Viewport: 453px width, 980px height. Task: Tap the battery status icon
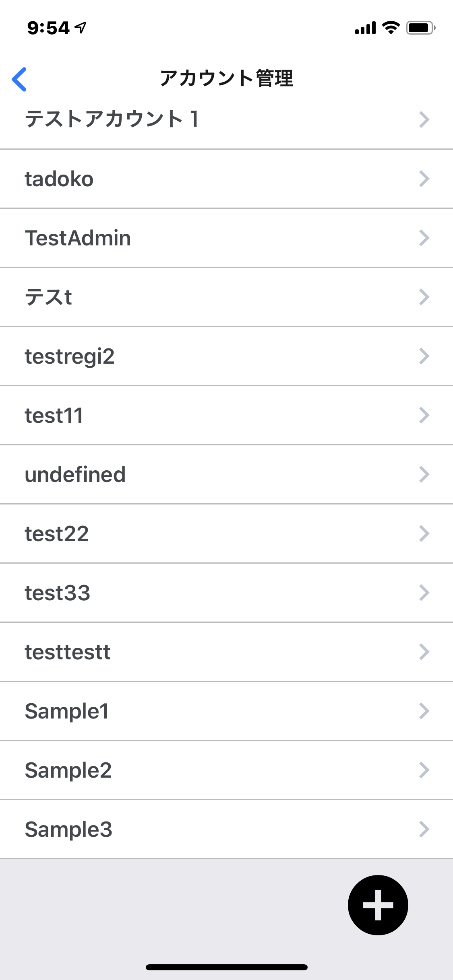[420, 28]
